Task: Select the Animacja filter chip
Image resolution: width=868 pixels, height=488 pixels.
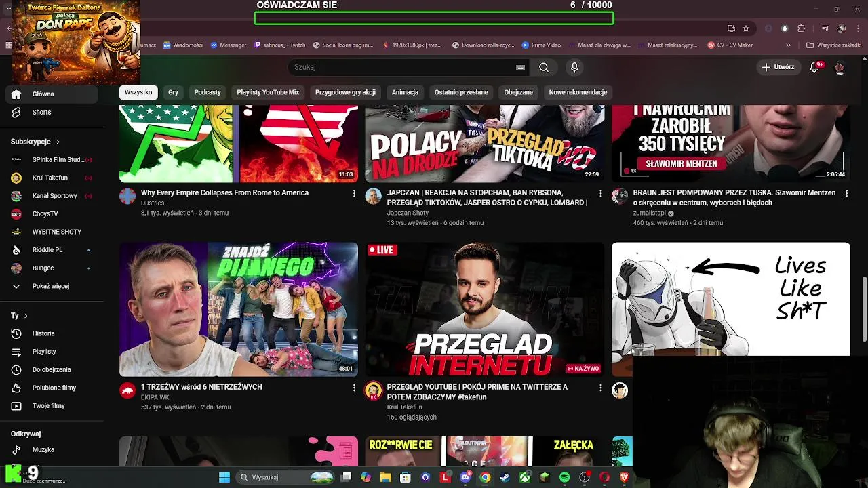Action: point(405,92)
